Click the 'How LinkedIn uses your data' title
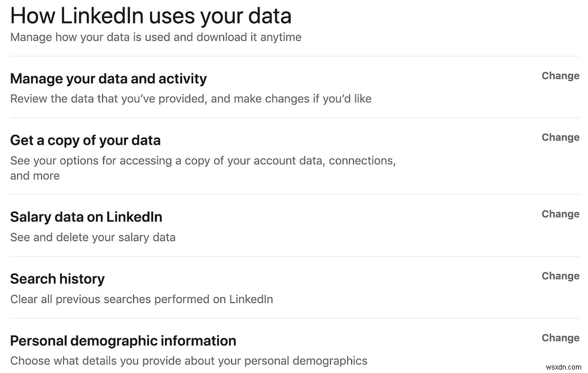Viewport: 588px width, 373px height. click(x=150, y=15)
